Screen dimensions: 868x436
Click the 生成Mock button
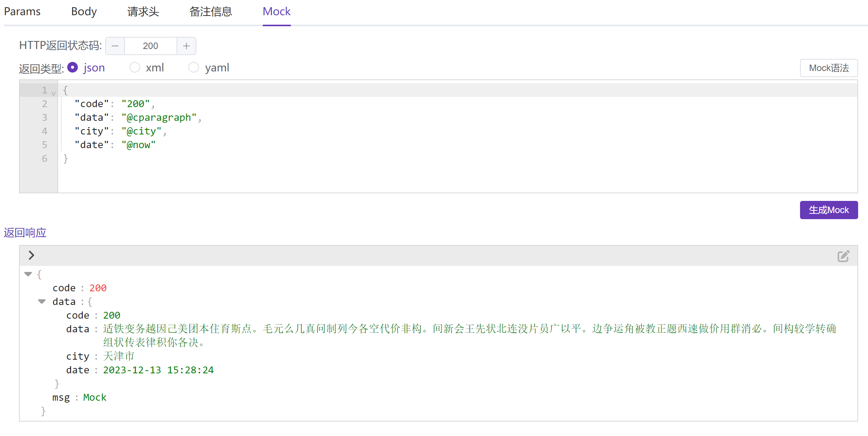[x=829, y=210]
